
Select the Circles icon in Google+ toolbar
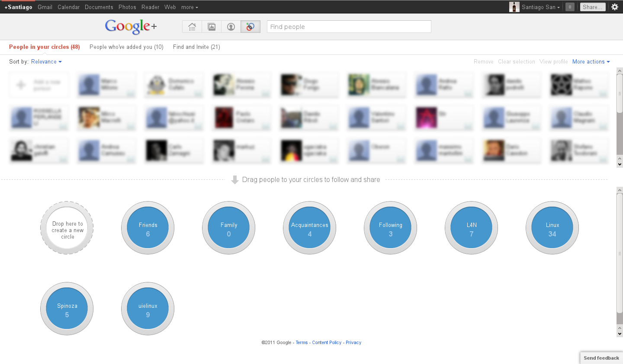[250, 27]
